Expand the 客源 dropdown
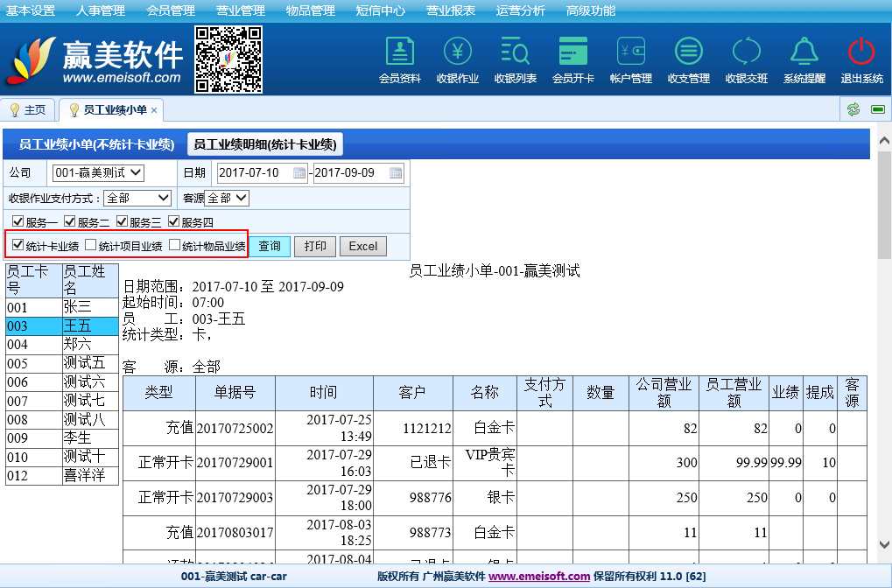Image resolution: width=892 pixels, height=588 pixels. coord(228,199)
